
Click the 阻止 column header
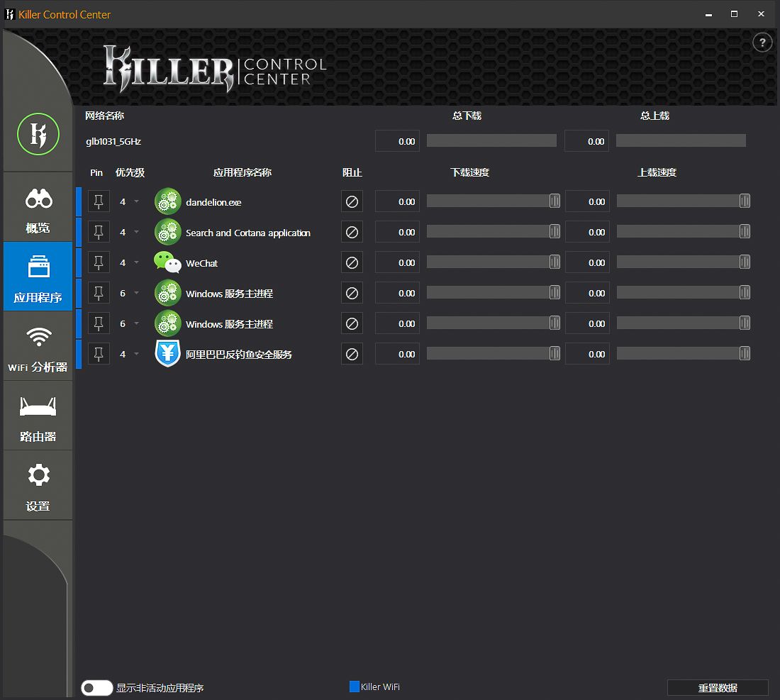click(352, 172)
